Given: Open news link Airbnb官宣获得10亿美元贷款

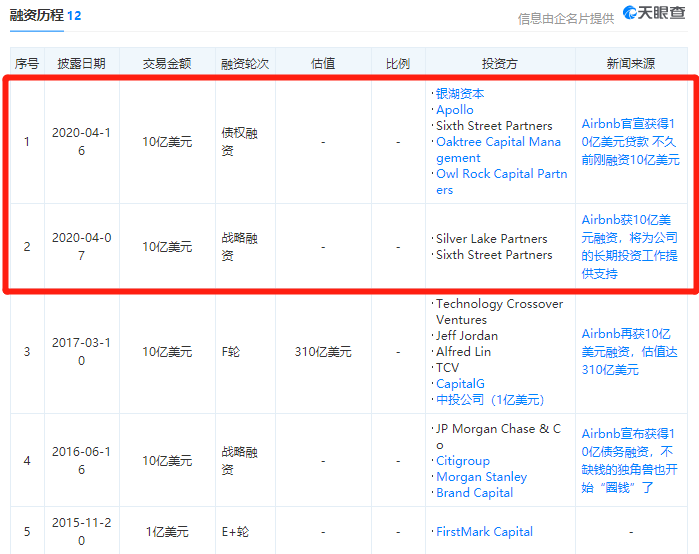Looking at the screenshot, I should [x=630, y=142].
